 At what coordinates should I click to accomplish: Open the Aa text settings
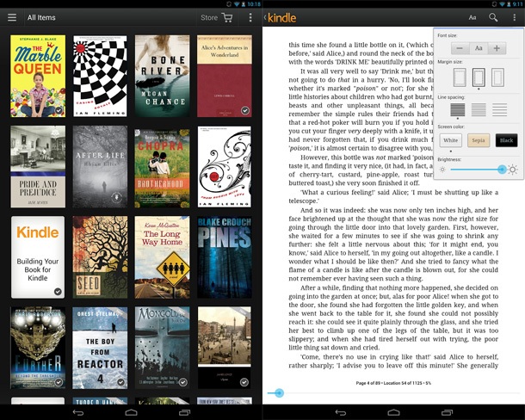472,18
